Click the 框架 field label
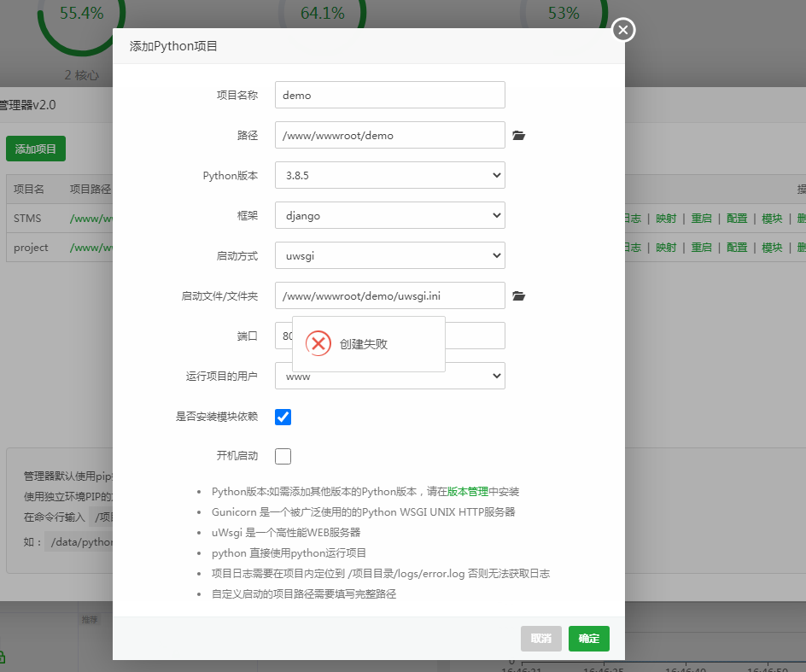Image resolution: width=806 pixels, height=672 pixels. 248,215
